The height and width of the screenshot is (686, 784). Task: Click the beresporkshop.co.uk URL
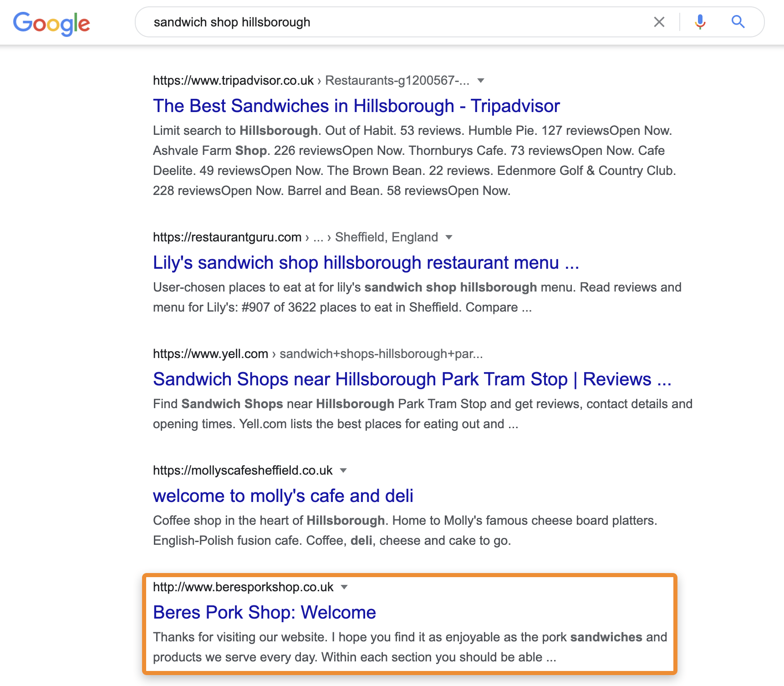pyautogui.click(x=243, y=587)
